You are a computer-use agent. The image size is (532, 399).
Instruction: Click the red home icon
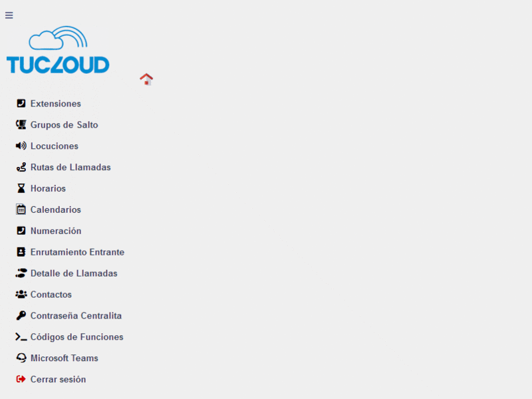click(x=146, y=79)
